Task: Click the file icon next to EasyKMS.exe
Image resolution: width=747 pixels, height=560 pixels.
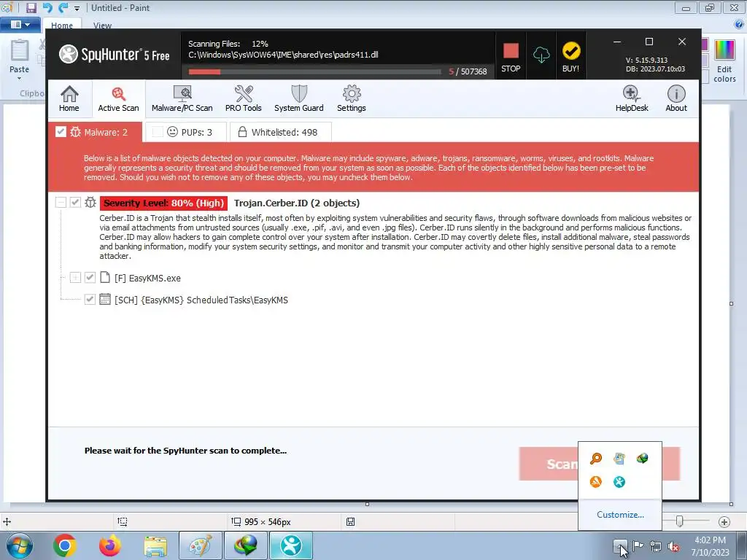Action: point(105,278)
